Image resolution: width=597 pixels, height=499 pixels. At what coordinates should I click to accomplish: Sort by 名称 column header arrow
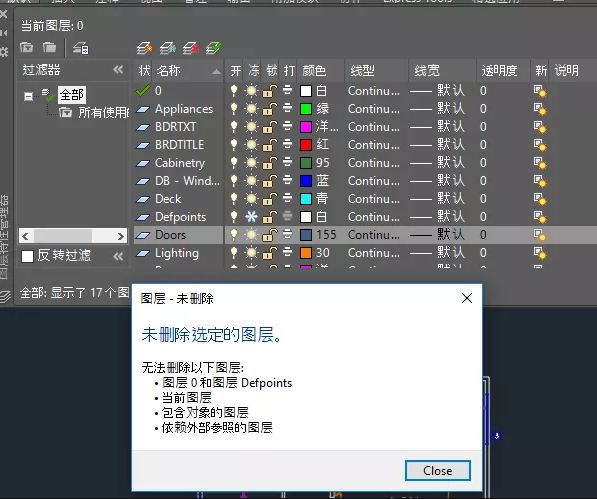[216, 71]
